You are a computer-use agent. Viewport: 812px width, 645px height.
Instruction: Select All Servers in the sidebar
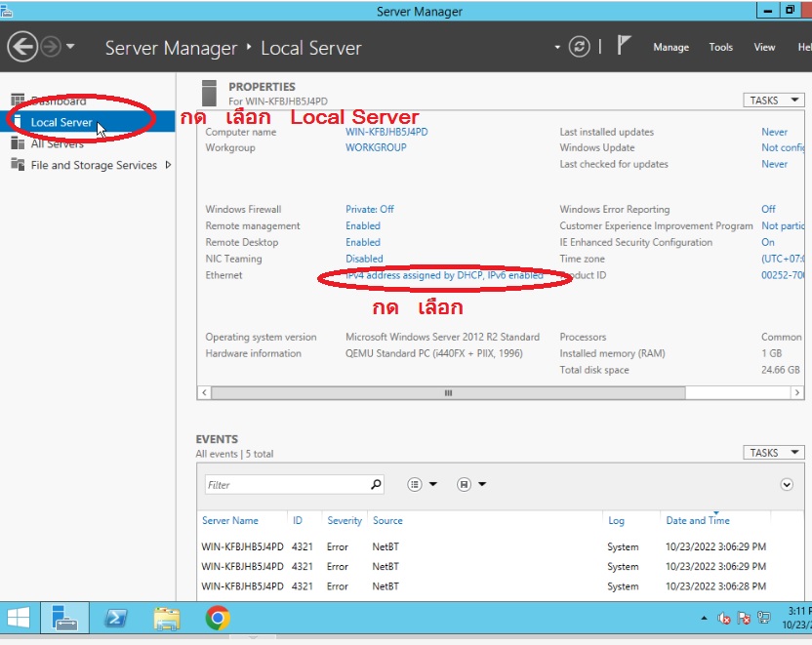coord(58,143)
